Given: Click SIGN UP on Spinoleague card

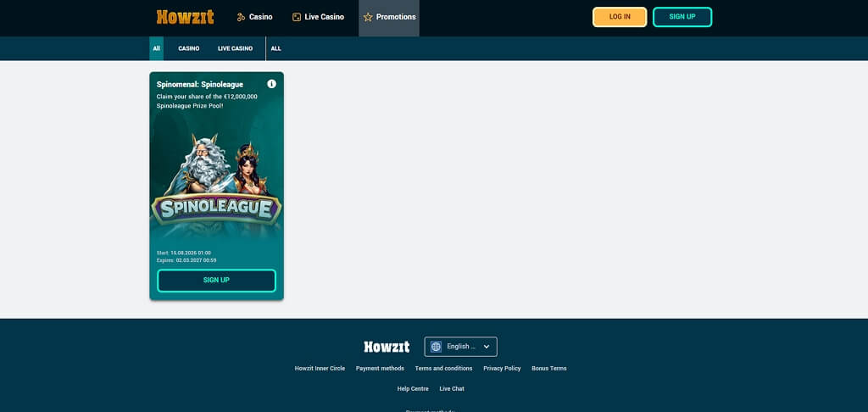Looking at the screenshot, I should (216, 281).
